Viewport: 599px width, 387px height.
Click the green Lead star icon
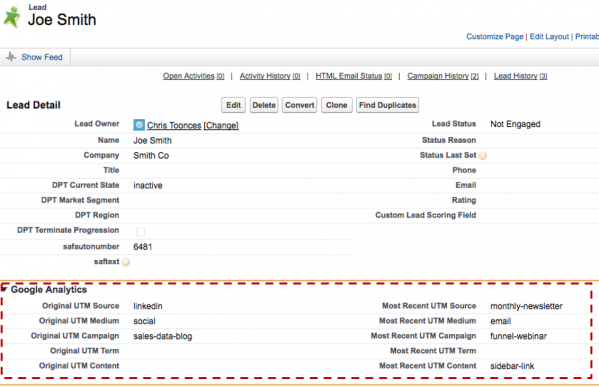coord(12,18)
